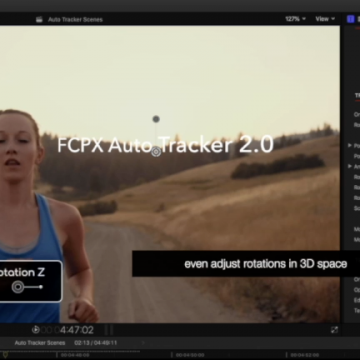Click the timeline history forward arrow
Image resolution: width=360 pixels, height=360 pixels.
[143, 343]
